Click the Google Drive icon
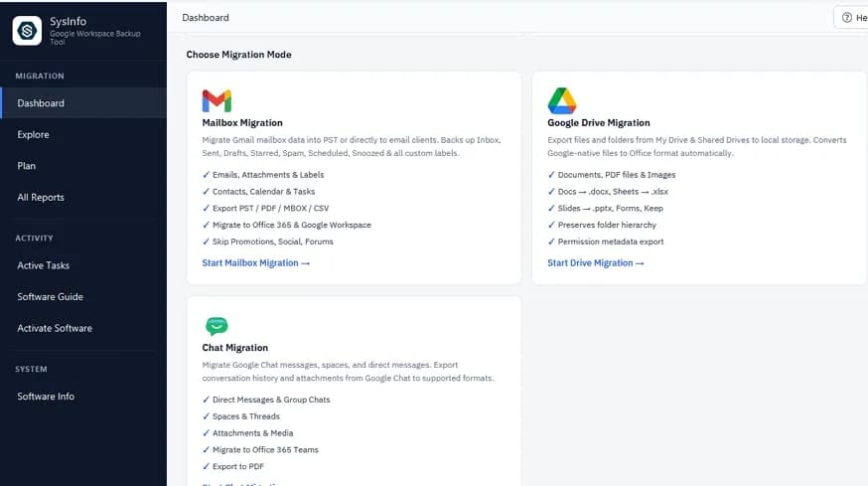 click(x=562, y=100)
